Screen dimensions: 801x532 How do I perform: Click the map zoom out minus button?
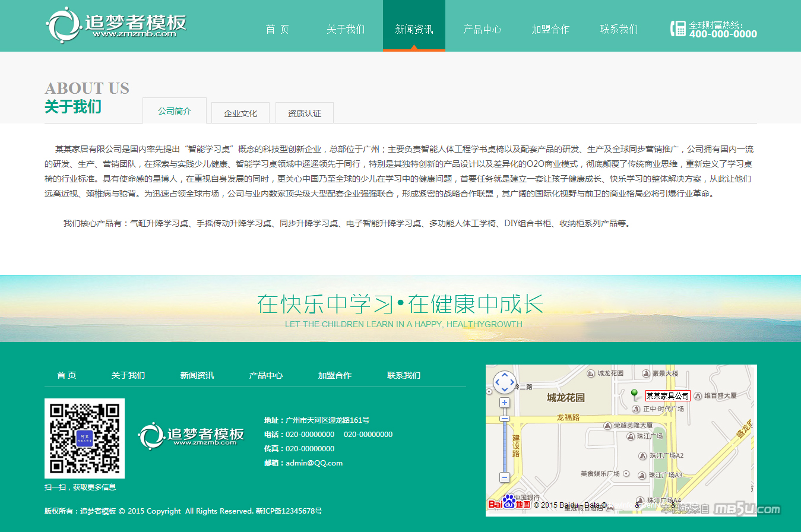(x=505, y=477)
